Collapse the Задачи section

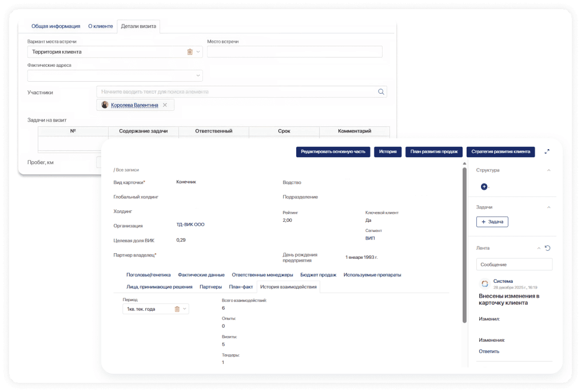[x=549, y=207]
